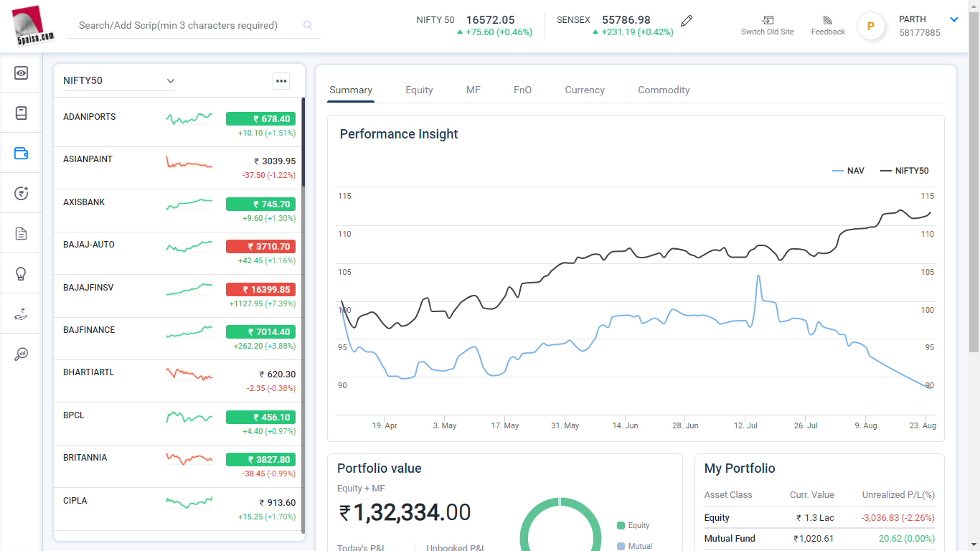This screenshot has height=551, width=980.
Task: Click the search magnifier icon
Action: pyautogui.click(x=308, y=25)
